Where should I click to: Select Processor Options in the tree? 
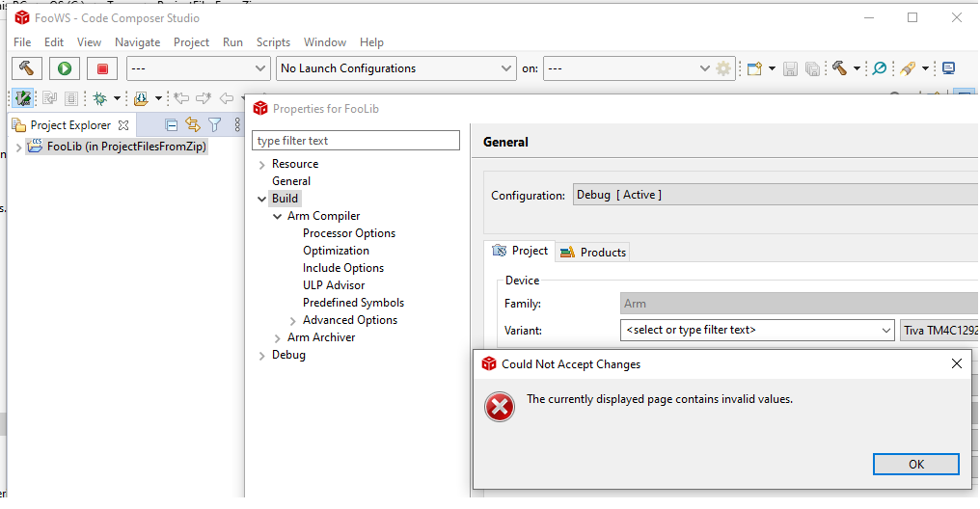[x=348, y=233]
